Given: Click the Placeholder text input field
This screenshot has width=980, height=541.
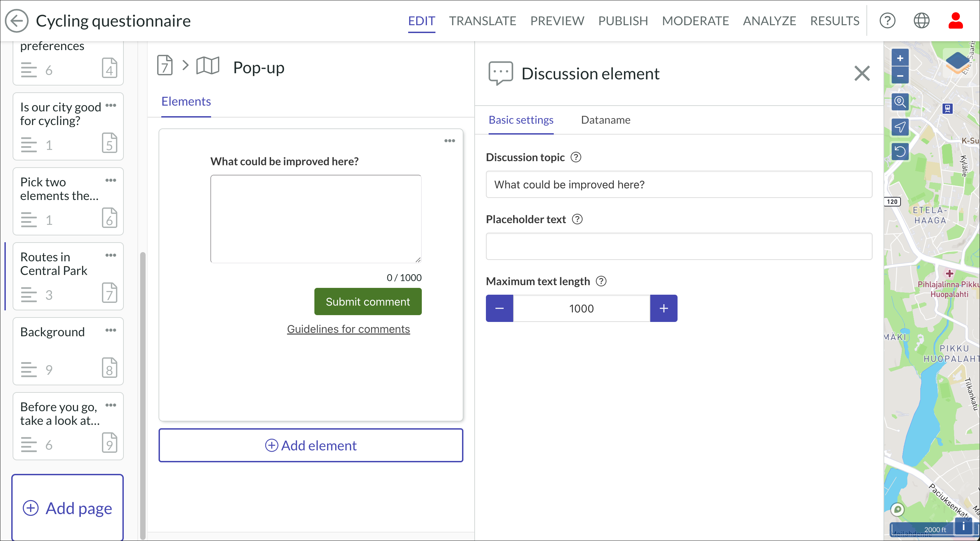Looking at the screenshot, I should pyautogui.click(x=679, y=246).
